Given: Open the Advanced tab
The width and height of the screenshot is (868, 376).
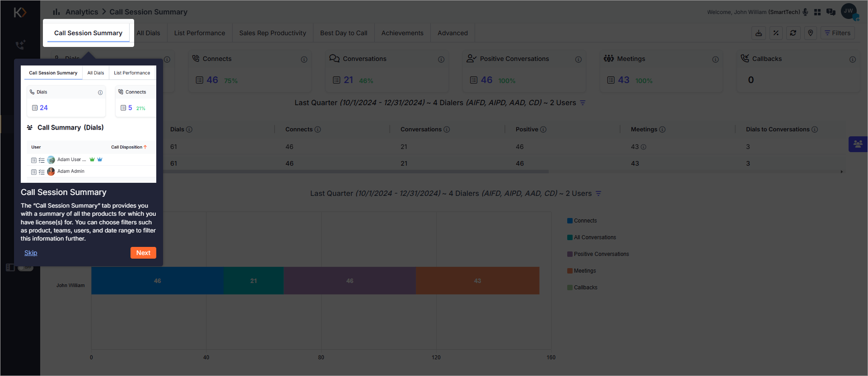Looking at the screenshot, I should tap(453, 33).
